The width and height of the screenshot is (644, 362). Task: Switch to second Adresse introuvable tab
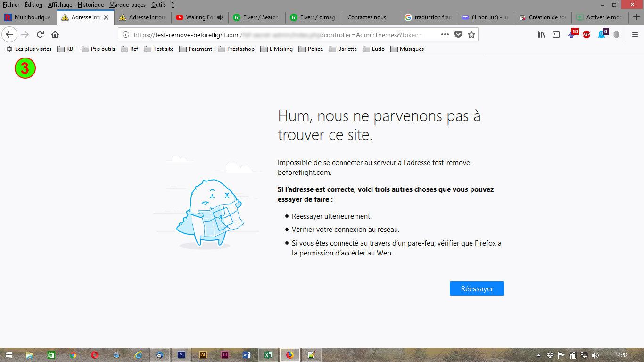click(x=143, y=17)
